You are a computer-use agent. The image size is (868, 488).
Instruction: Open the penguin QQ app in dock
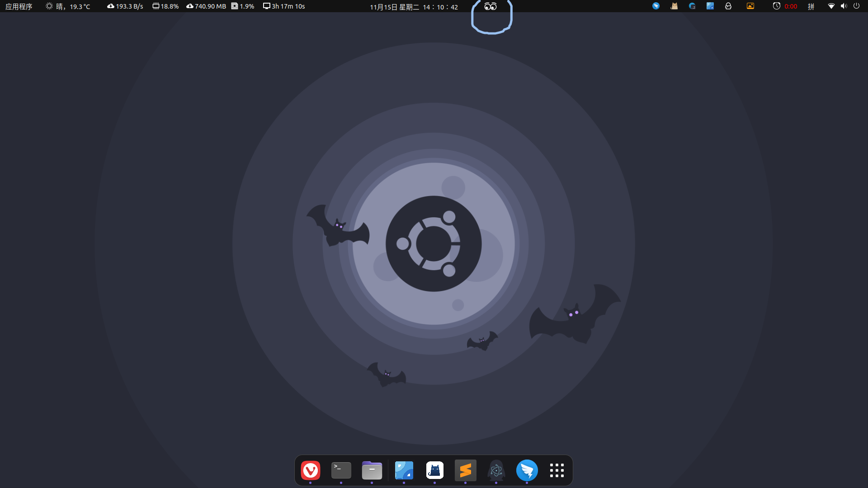tap(496, 470)
